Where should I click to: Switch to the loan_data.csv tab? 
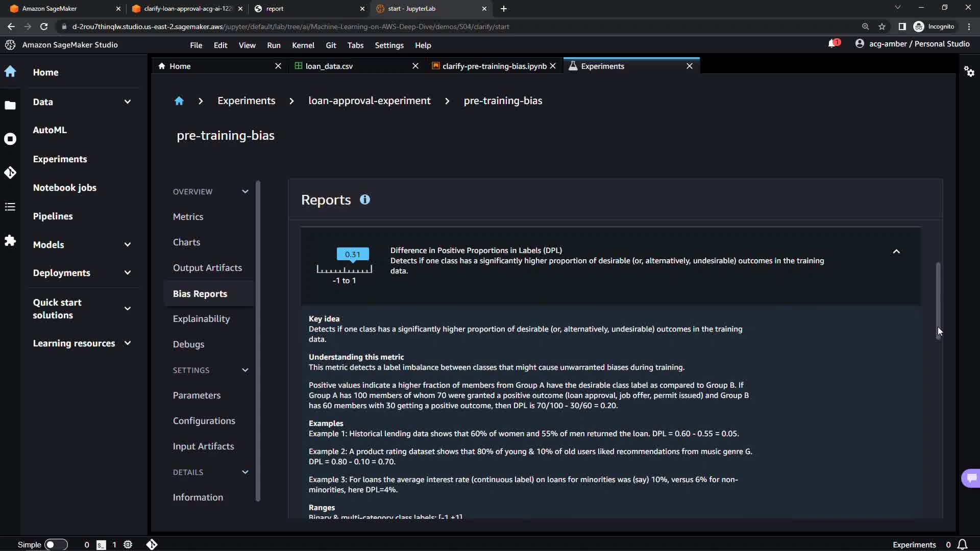[x=329, y=66]
